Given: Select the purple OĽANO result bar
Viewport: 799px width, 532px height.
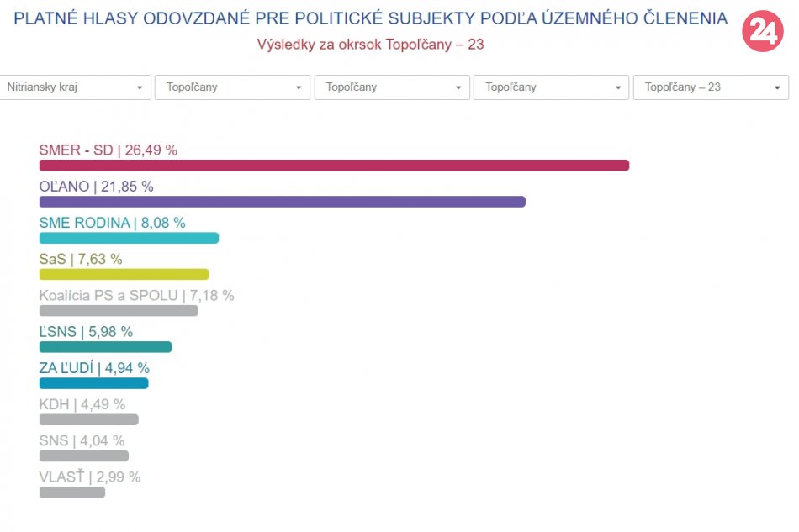Looking at the screenshot, I should click(282, 202).
